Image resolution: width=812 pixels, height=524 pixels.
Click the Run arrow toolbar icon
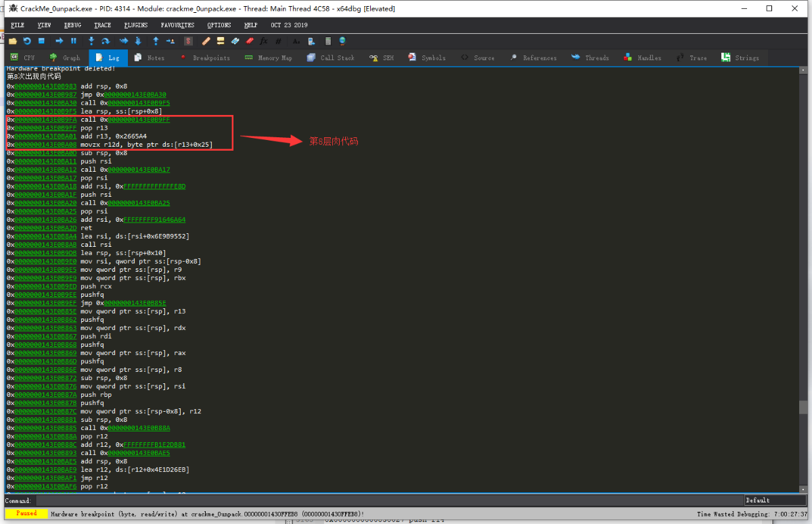(x=60, y=41)
